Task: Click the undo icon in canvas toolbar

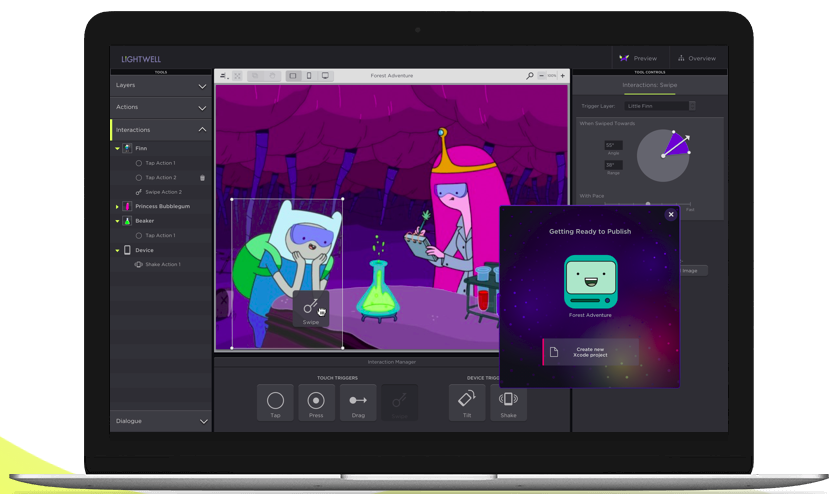Action: pyautogui.click(x=255, y=76)
